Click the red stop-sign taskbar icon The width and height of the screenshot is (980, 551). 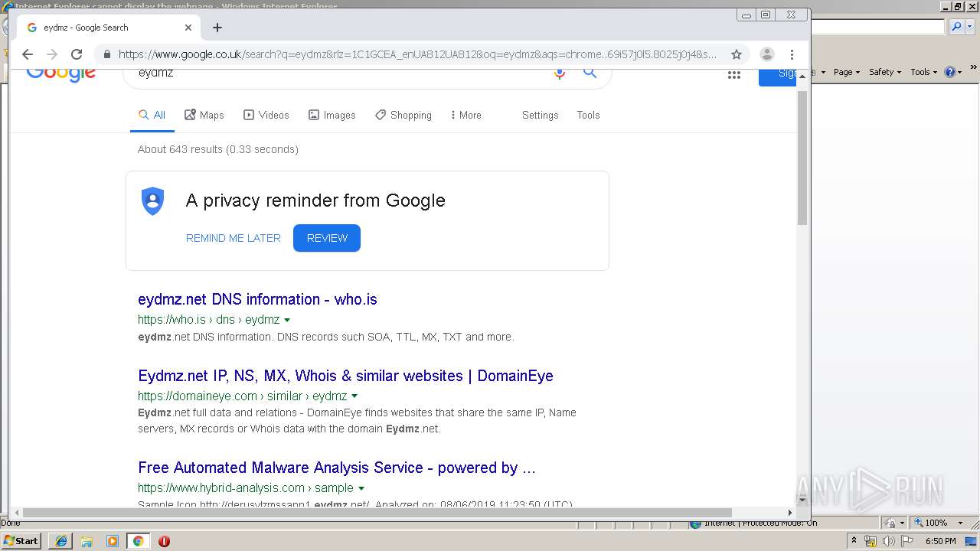pyautogui.click(x=164, y=541)
